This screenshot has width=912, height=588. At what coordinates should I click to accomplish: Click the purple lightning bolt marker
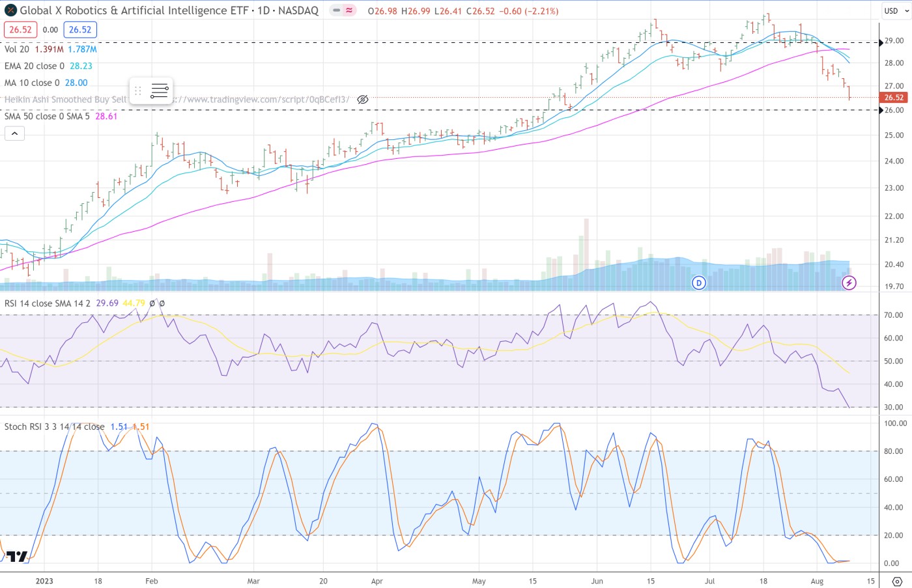[x=849, y=283]
